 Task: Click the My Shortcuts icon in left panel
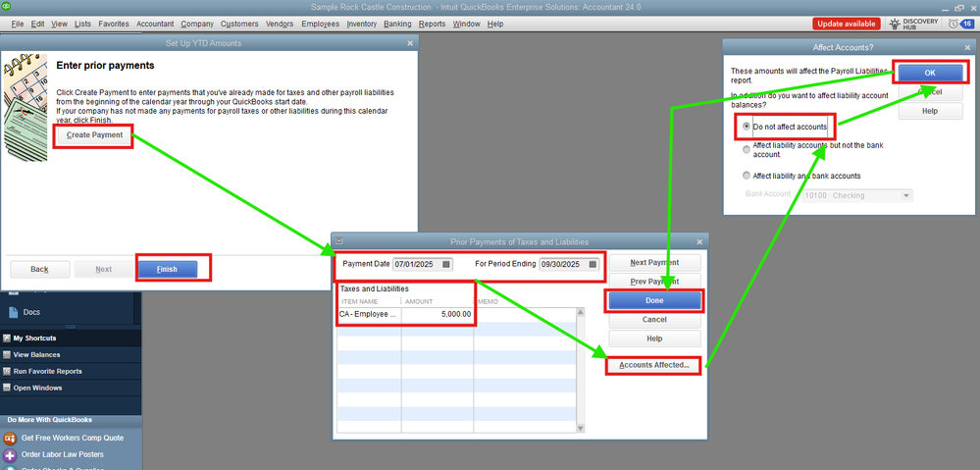coord(6,339)
